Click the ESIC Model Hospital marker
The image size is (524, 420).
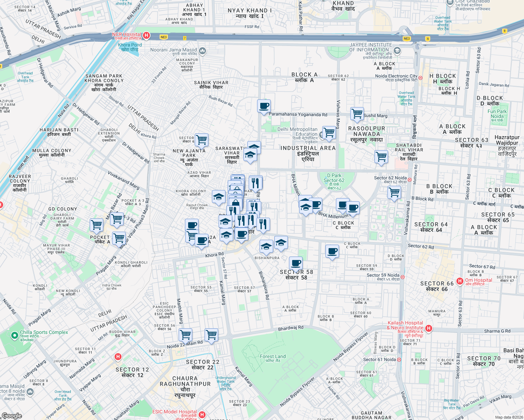point(201,414)
